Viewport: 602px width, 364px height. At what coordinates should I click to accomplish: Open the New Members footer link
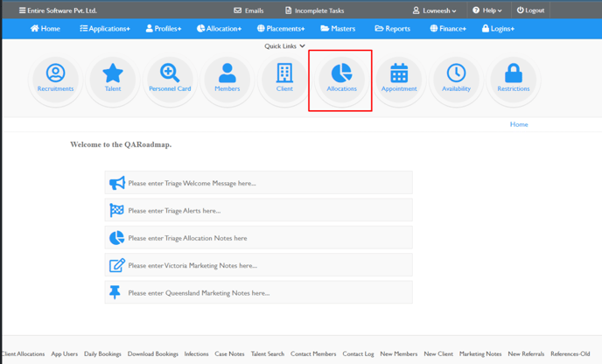399,353
